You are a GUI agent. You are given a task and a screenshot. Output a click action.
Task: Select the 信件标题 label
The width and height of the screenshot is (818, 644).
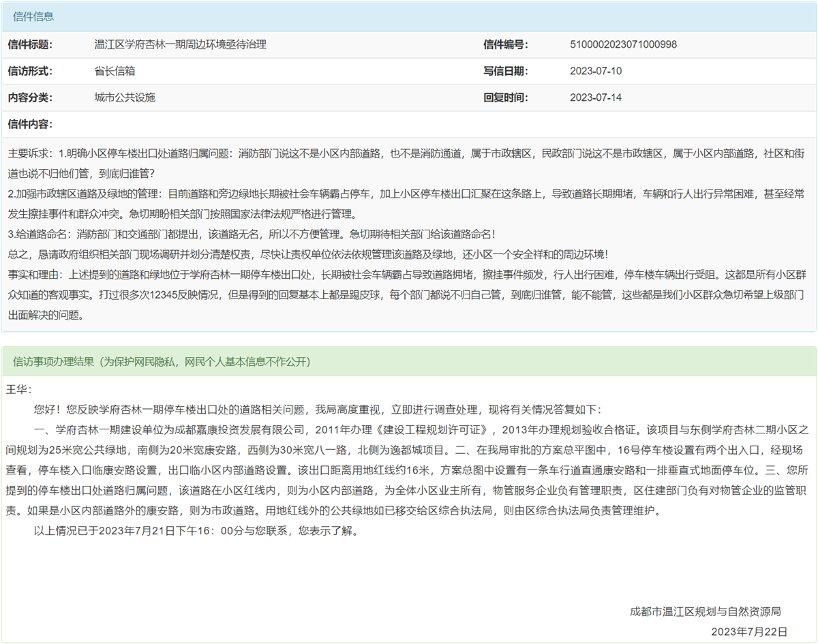pos(30,45)
